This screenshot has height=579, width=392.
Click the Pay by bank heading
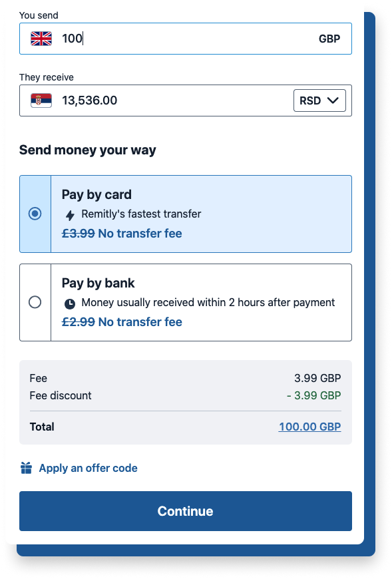tap(98, 283)
